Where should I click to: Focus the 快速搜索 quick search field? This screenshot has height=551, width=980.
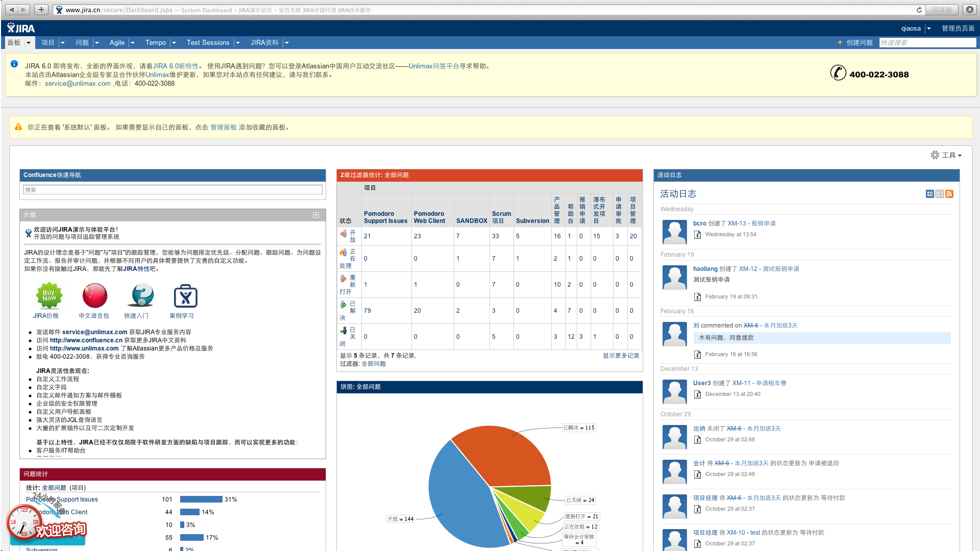927,43
